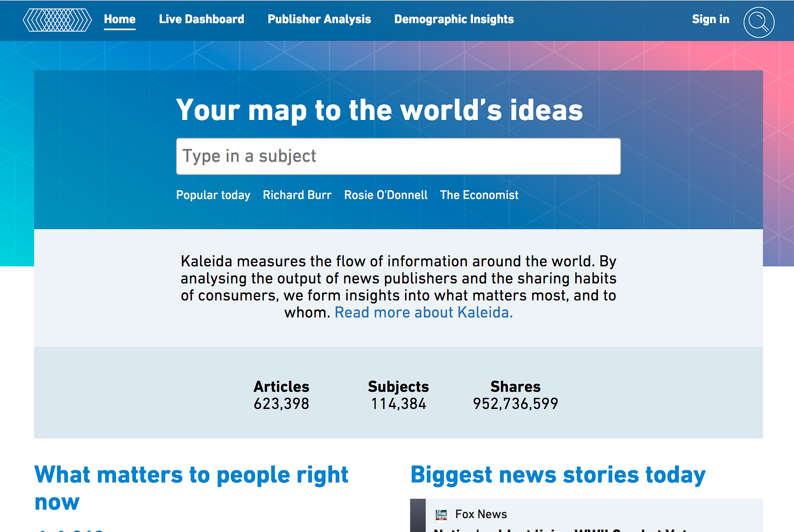
Task: Select the Rosie O'Donnell popular subject
Action: point(386,195)
